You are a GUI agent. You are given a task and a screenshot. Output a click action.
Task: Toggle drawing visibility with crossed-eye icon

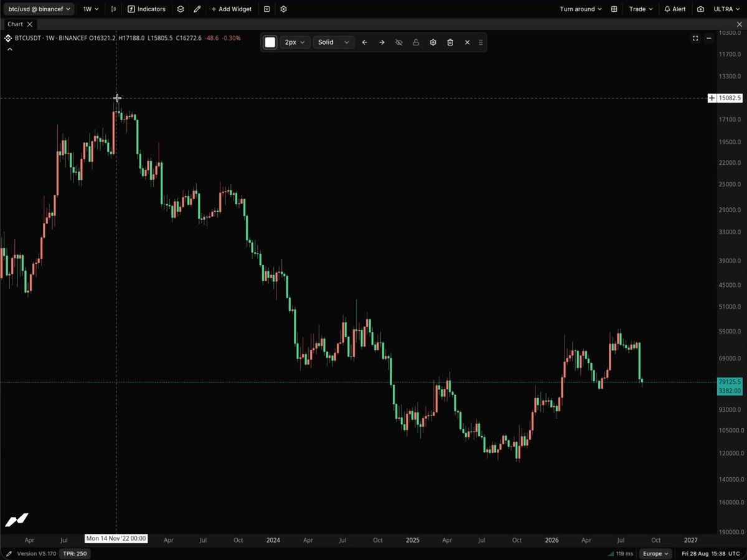pos(399,42)
